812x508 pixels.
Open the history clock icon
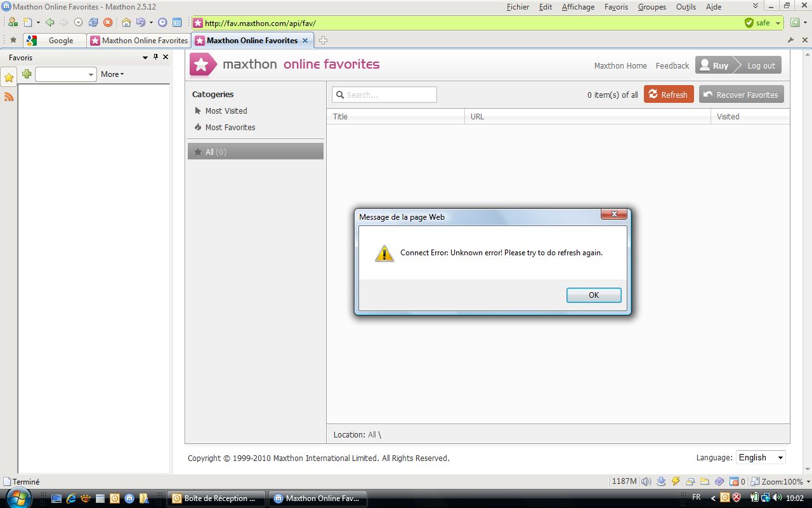pos(162,22)
